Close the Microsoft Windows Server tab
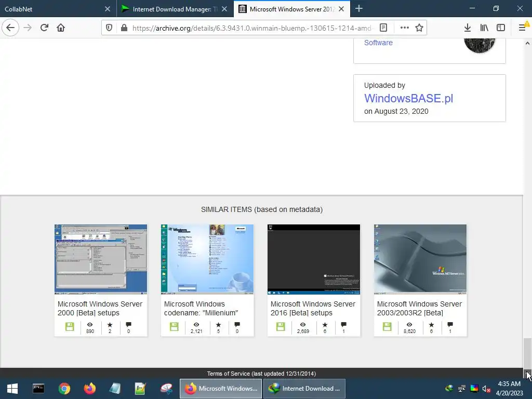Viewport: 532px width, 399px height. click(342, 9)
